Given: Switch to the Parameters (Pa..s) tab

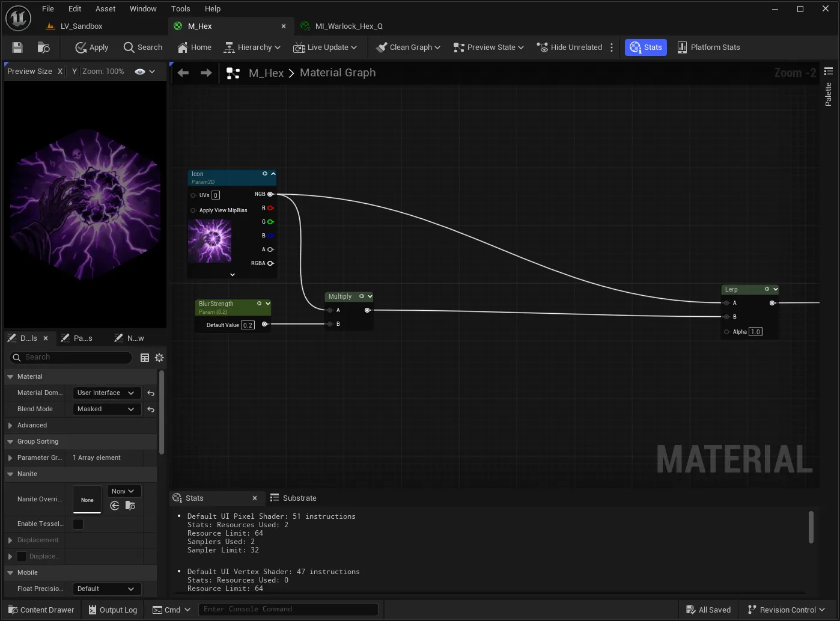Looking at the screenshot, I should click(x=77, y=338).
